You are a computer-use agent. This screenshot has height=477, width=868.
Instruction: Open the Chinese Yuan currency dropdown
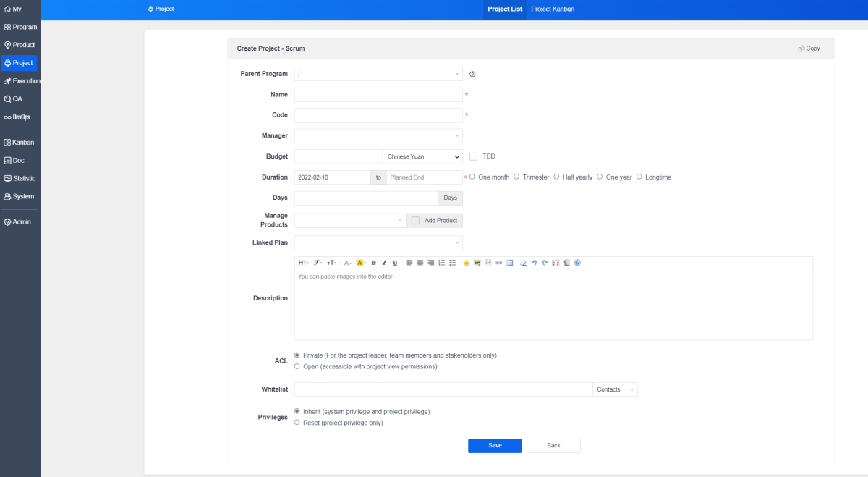(422, 156)
